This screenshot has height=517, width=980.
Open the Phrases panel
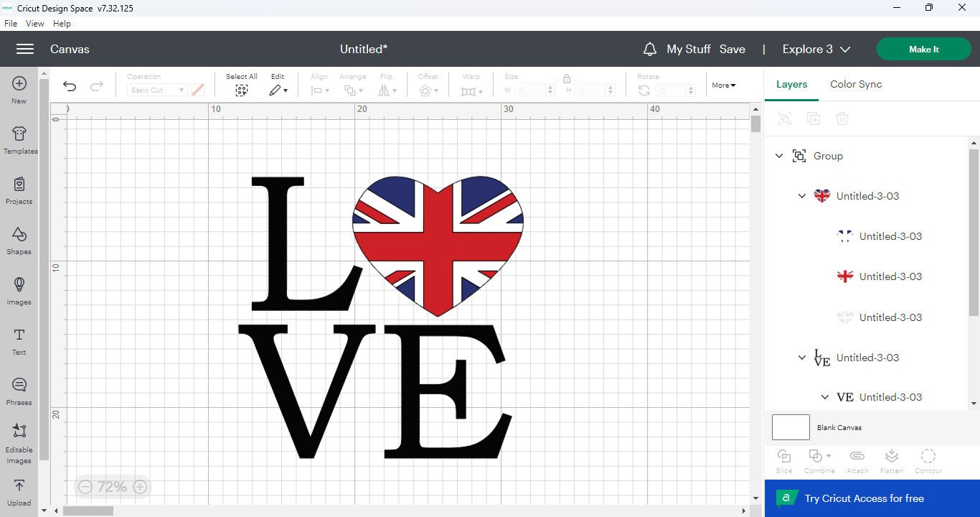(x=19, y=390)
